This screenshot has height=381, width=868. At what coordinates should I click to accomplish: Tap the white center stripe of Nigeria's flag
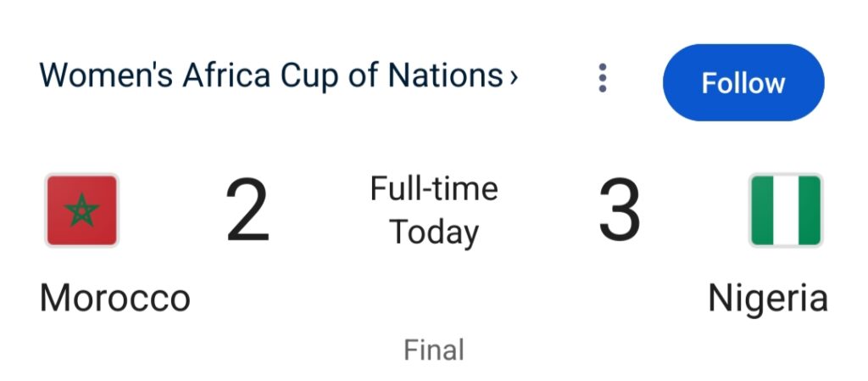pos(786,210)
